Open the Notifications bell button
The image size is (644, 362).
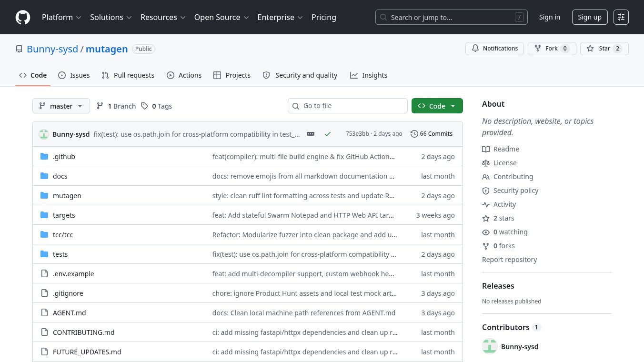494,49
